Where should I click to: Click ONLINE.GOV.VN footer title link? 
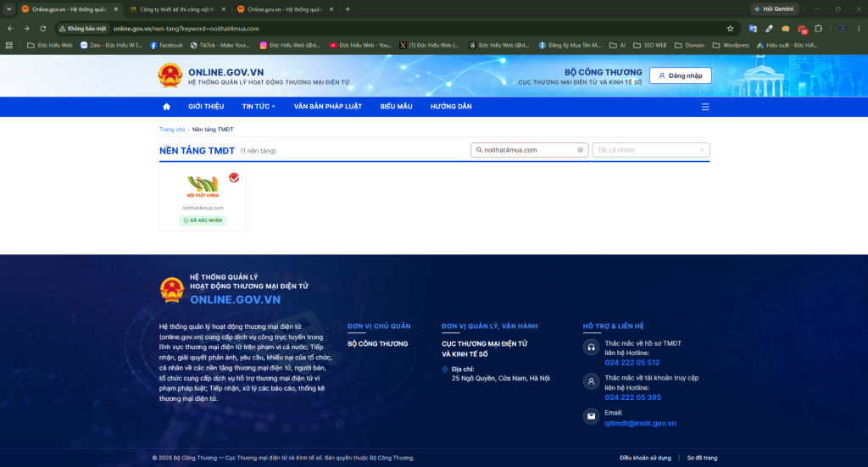(236, 300)
